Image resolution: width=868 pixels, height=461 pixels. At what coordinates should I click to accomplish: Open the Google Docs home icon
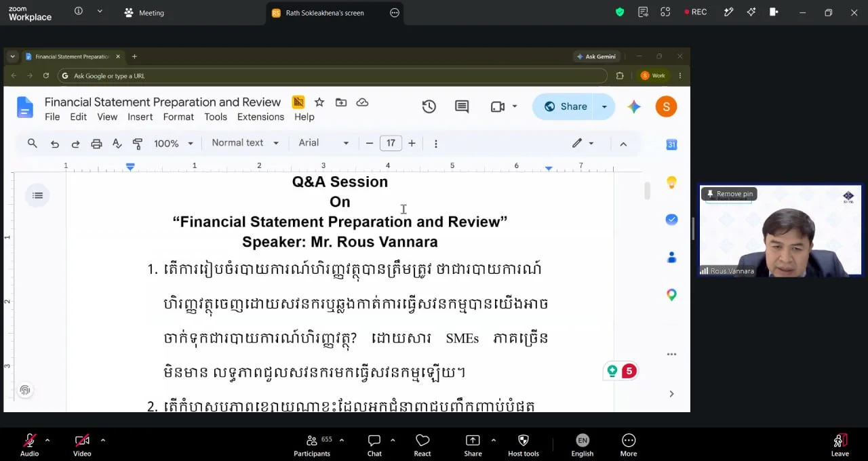25,108
